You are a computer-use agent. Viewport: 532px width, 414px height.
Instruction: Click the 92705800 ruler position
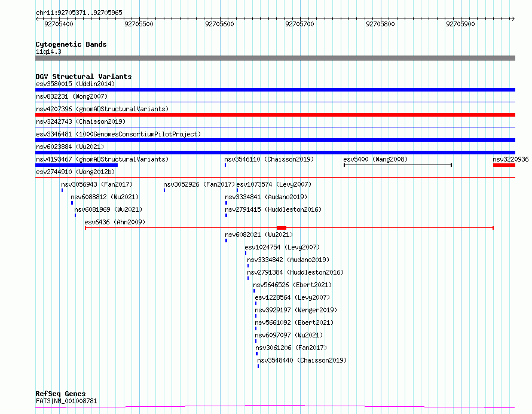(380, 24)
